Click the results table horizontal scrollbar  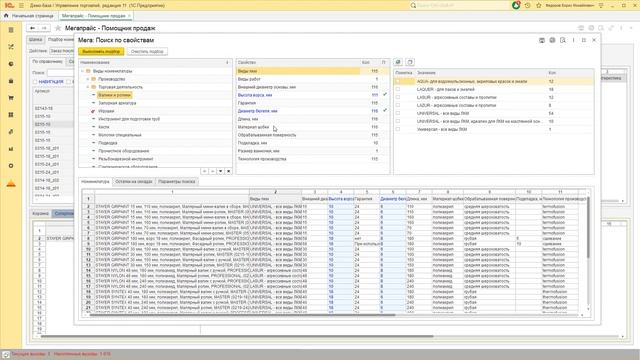click(242, 315)
